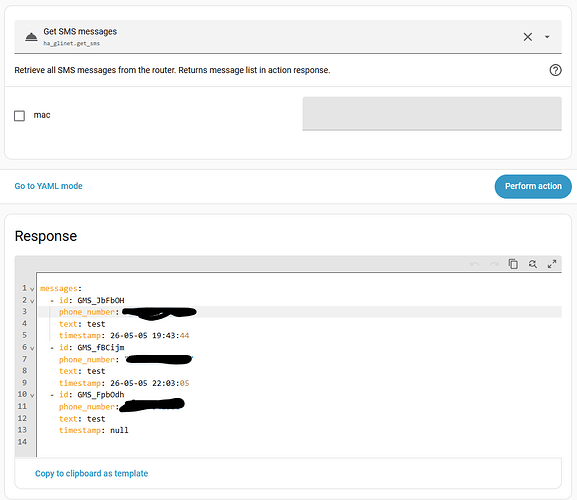Collapse the messages fold on line 1
Image resolution: width=577 pixels, height=500 pixels.
(32, 289)
